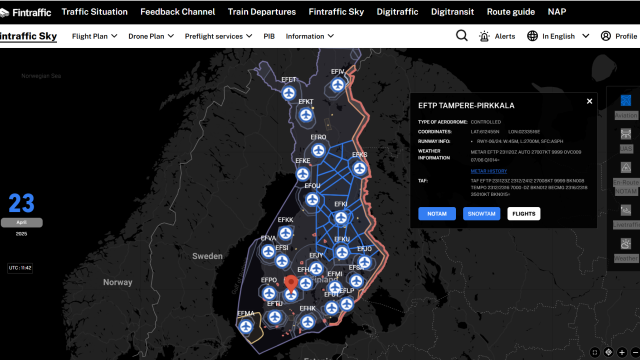The width and height of the screenshot is (640, 360).
Task: Open the Profile user icon
Action: coord(606,36)
